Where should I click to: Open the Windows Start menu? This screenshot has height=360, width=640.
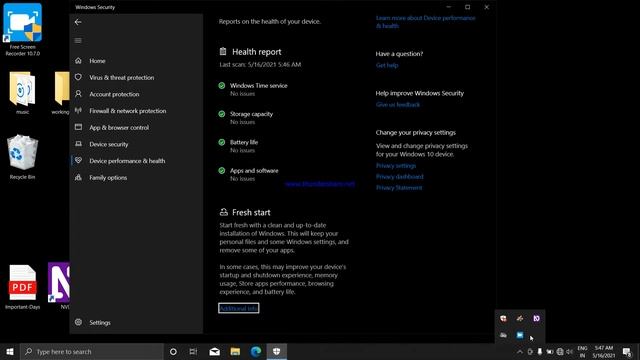[10, 351]
